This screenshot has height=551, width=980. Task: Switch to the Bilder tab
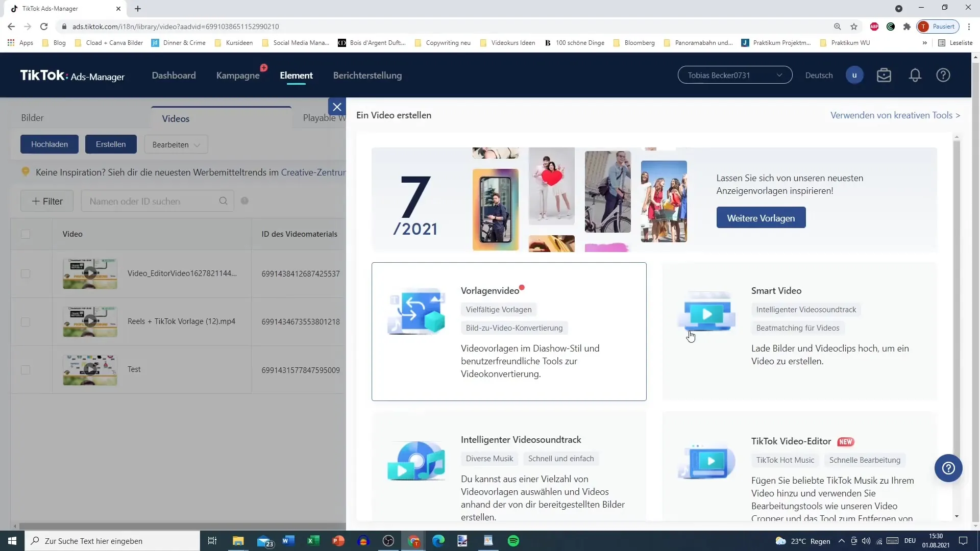tap(32, 118)
